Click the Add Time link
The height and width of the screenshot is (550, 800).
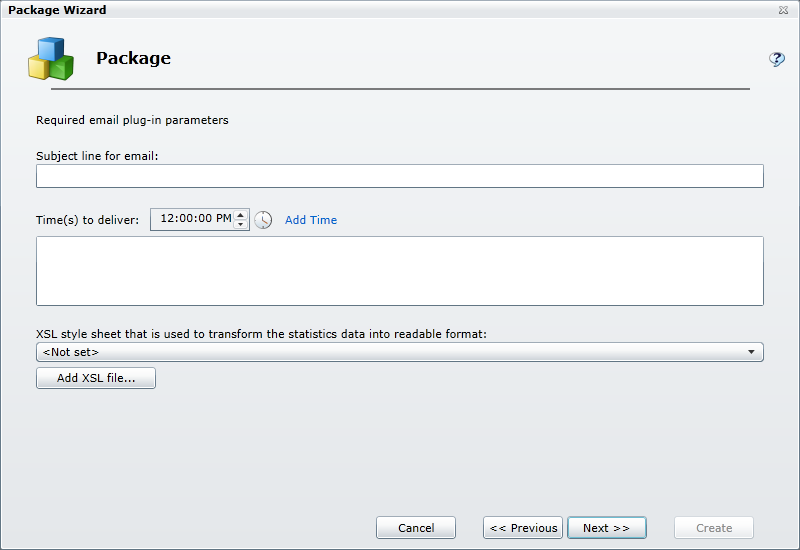[x=311, y=220]
